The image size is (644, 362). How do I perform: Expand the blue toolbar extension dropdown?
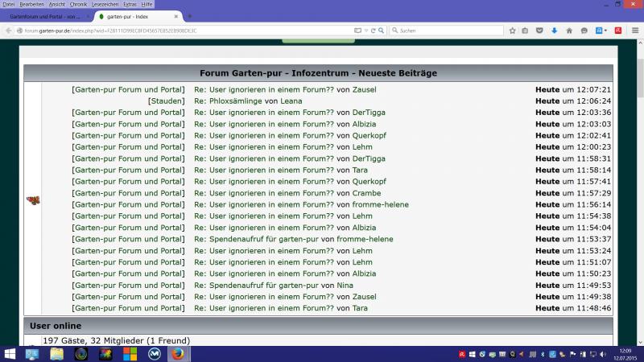(606, 31)
